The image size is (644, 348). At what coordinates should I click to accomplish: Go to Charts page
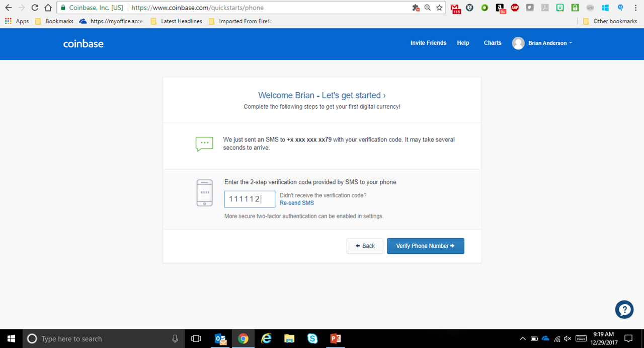point(493,43)
